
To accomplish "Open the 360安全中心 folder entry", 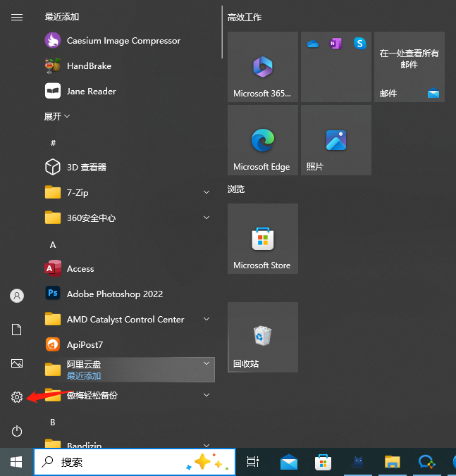I will tap(130, 218).
